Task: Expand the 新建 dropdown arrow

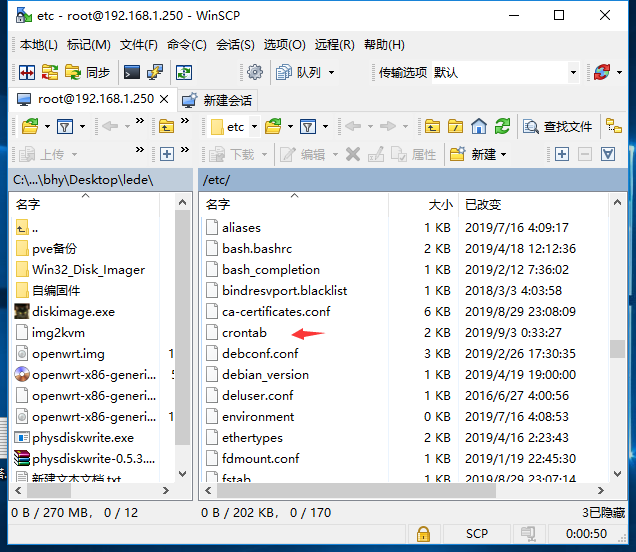Action: point(503,155)
